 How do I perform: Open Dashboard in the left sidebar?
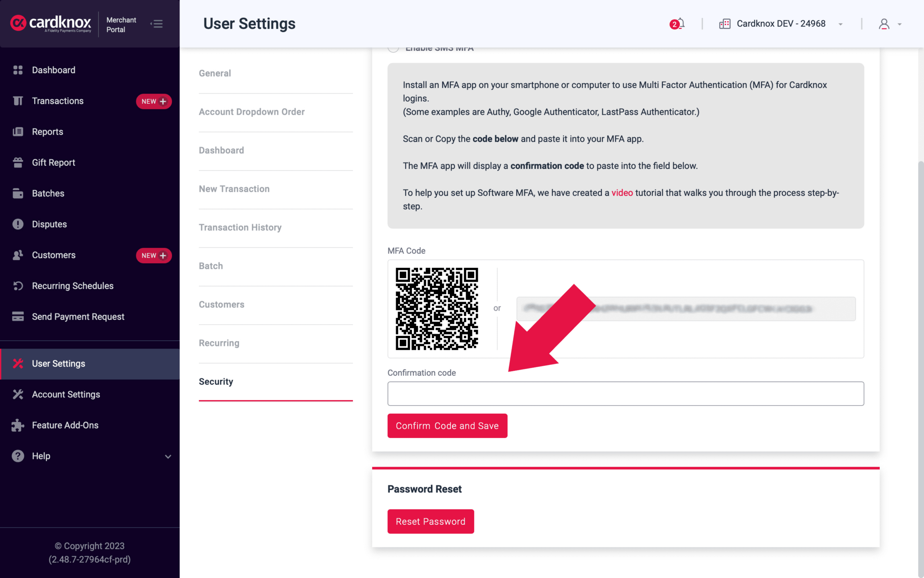pyautogui.click(x=53, y=70)
